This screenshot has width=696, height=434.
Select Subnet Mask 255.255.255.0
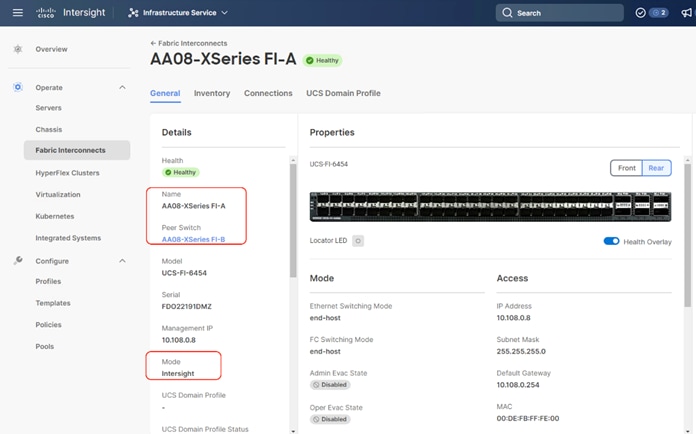521,351
